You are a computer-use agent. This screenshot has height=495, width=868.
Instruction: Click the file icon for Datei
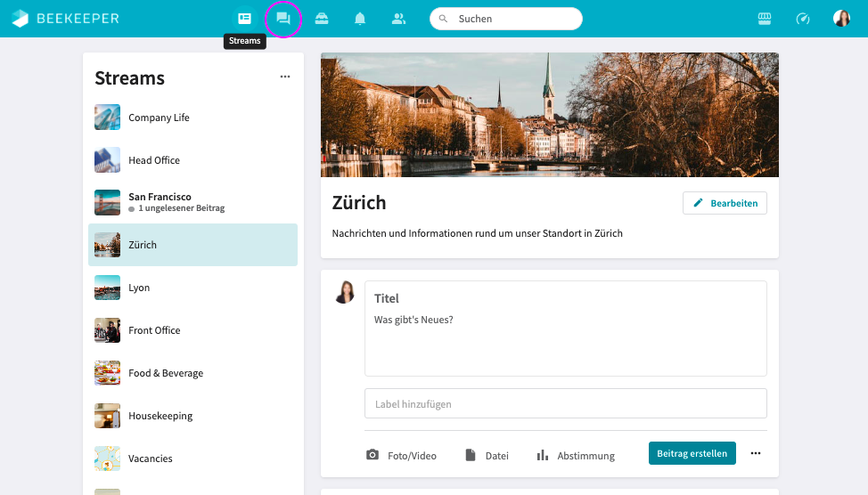tap(471, 455)
